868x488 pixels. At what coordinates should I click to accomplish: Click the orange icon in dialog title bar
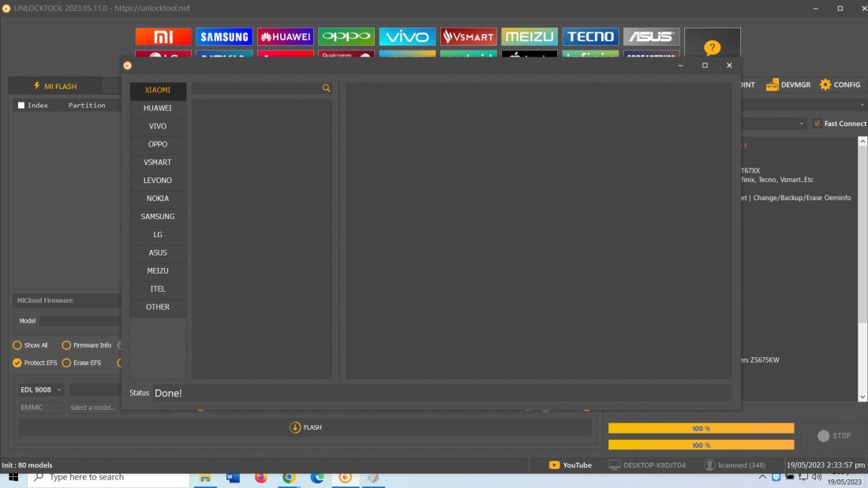click(x=127, y=65)
